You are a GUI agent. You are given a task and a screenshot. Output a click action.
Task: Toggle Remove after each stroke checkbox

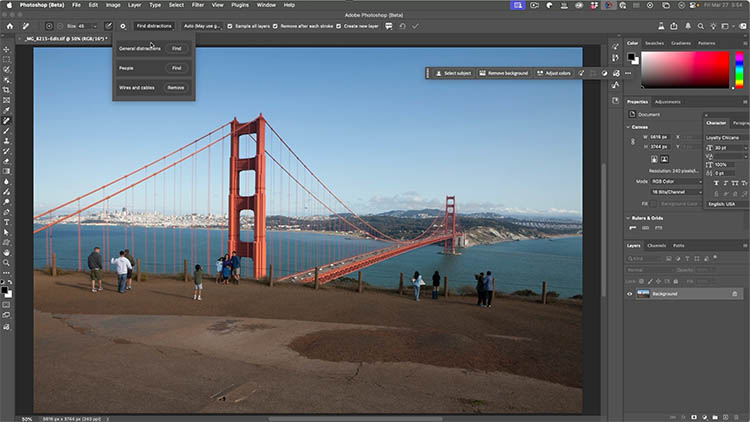click(x=275, y=26)
